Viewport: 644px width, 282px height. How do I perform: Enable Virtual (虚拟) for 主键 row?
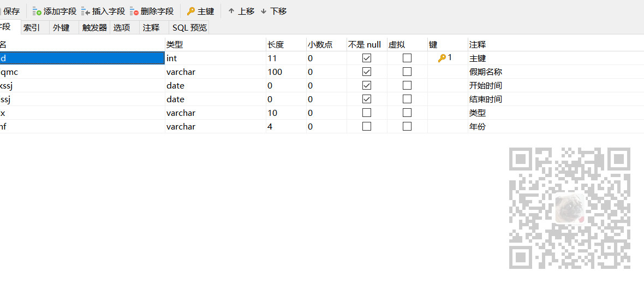[407, 58]
